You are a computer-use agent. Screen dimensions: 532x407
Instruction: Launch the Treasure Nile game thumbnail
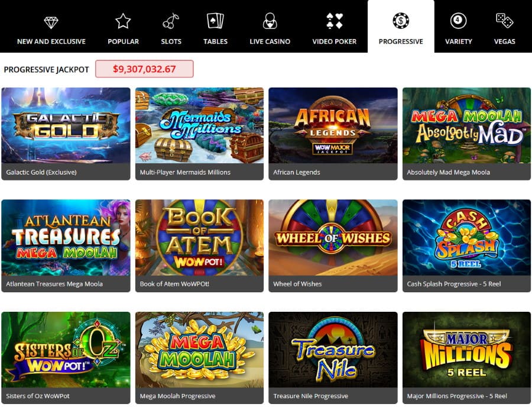click(333, 350)
